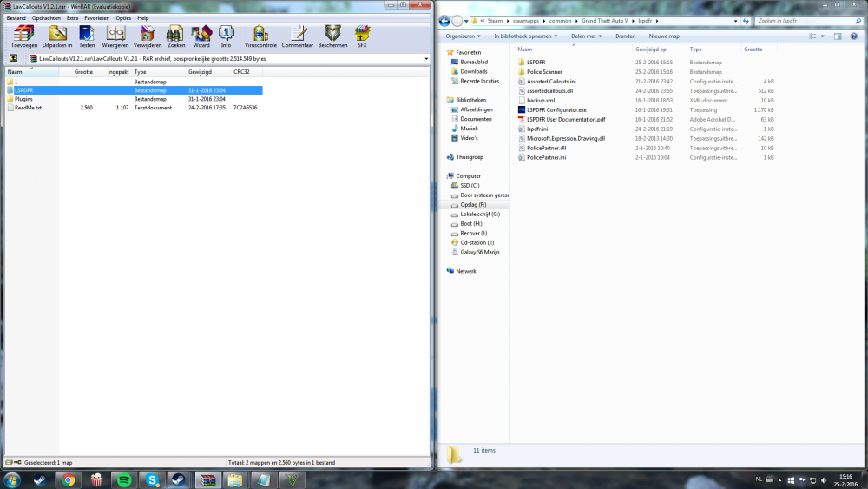Open the Help menu in WinRAR

(143, 17)
